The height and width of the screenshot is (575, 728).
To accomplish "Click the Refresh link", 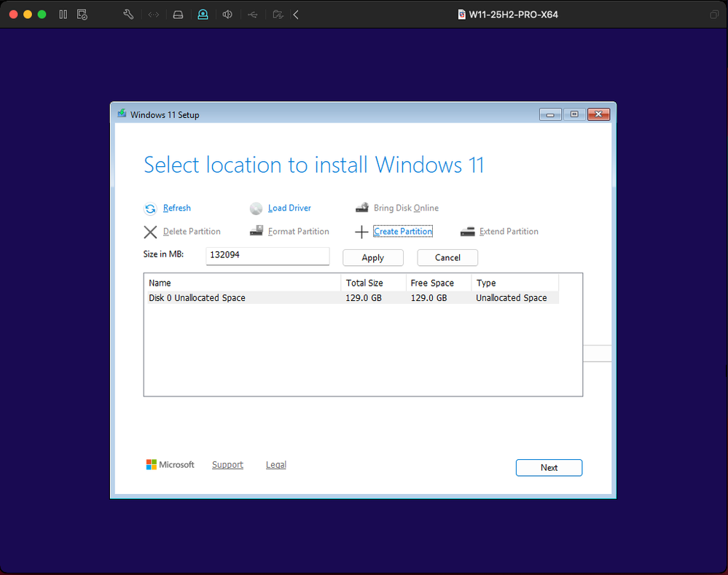I will click(x=177, y=208).
